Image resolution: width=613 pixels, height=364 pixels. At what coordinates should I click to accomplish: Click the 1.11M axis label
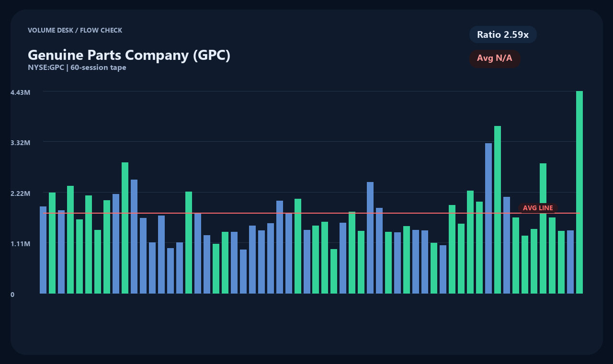pos(21,244)
